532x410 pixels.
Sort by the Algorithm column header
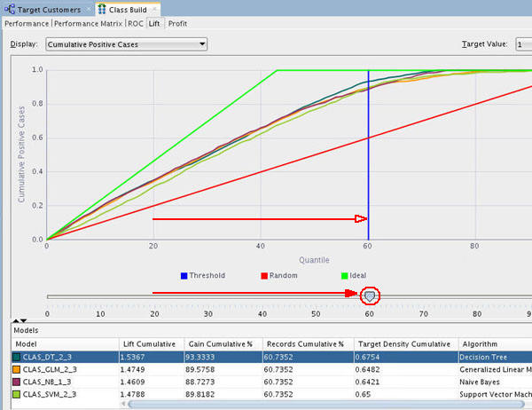pos(495,344)
